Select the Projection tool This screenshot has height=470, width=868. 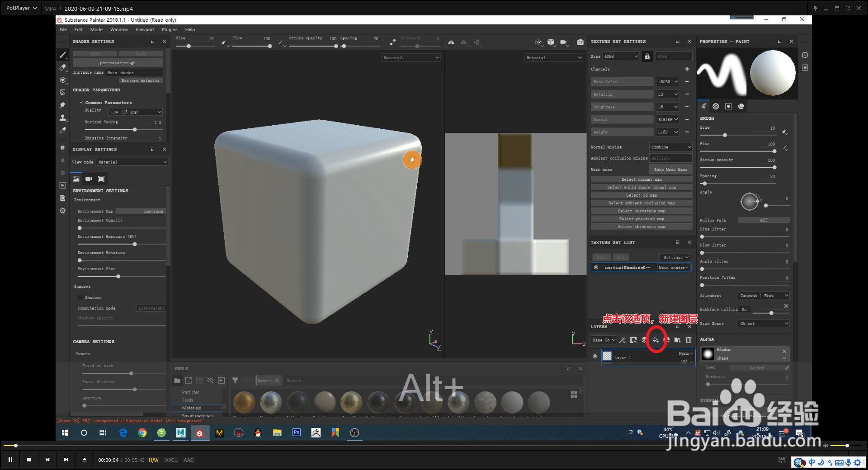[x=63, y=80]
